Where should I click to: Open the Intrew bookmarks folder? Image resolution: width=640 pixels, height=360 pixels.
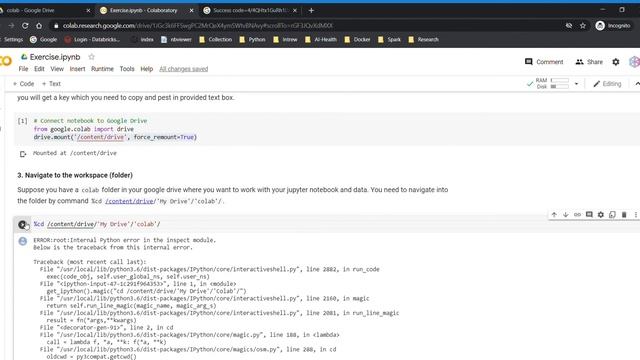[x=285, y=40]
